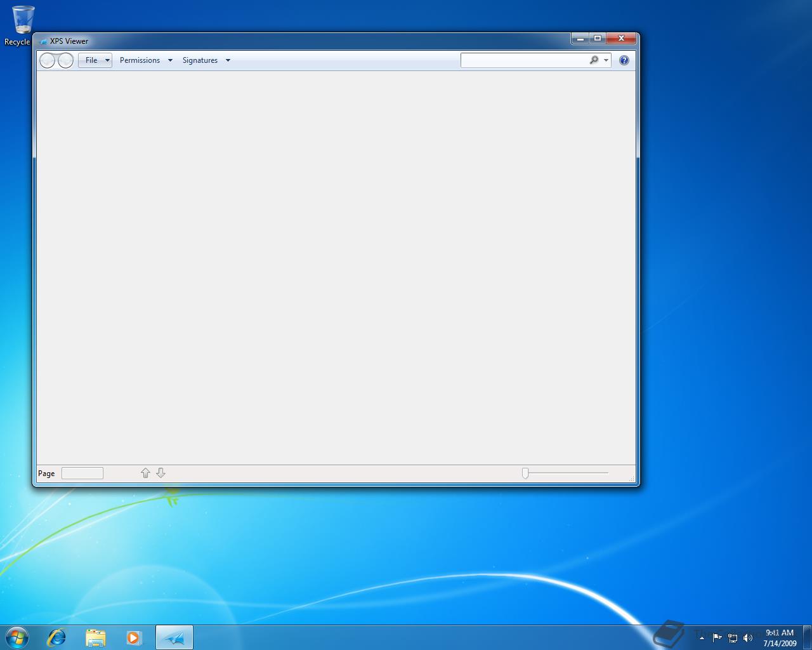Open the Signatures menu
This screenshot has height=650, width=812.
[x=200, y=60]
